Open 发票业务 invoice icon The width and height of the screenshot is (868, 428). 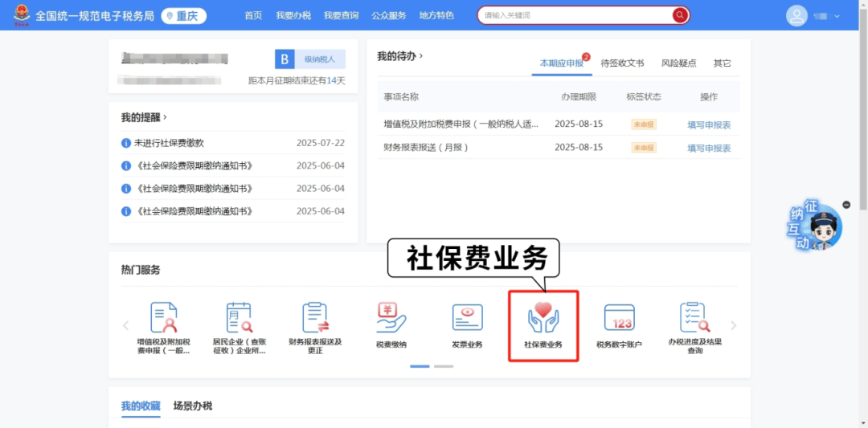[x=467, y=318]
